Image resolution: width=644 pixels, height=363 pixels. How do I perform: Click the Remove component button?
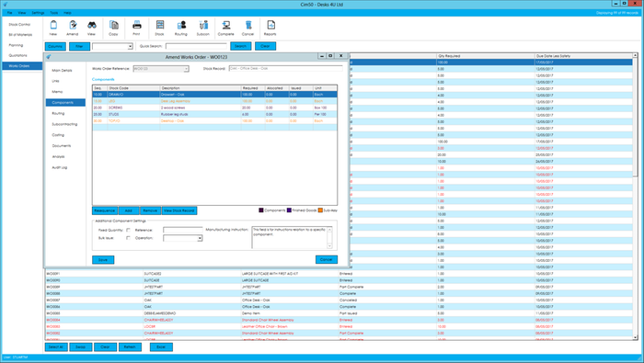point(150,210)
